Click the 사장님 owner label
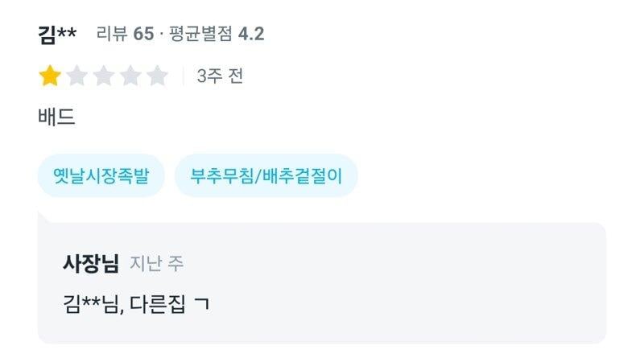This screenshot has width=644, height=362. click(91, 263)
